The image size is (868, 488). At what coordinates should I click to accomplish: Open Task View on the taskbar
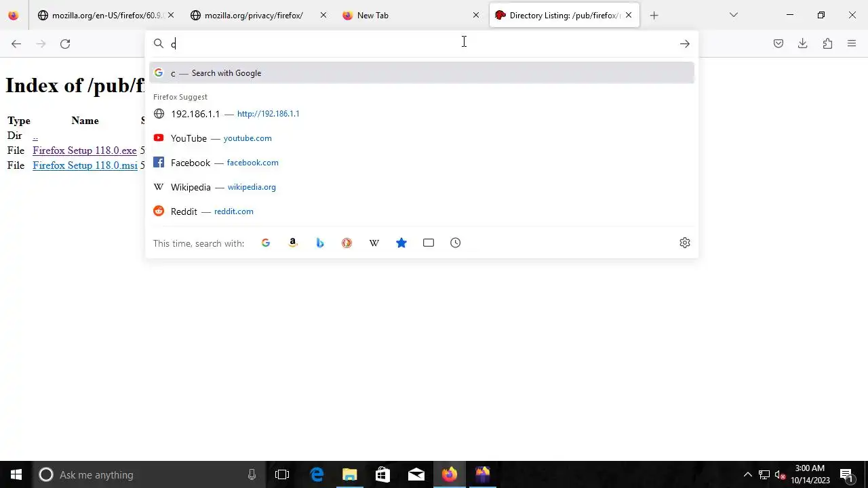coord(282,474)
